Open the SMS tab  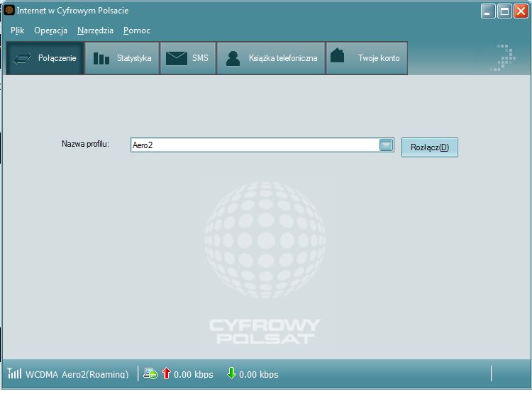tap(188, 58)
